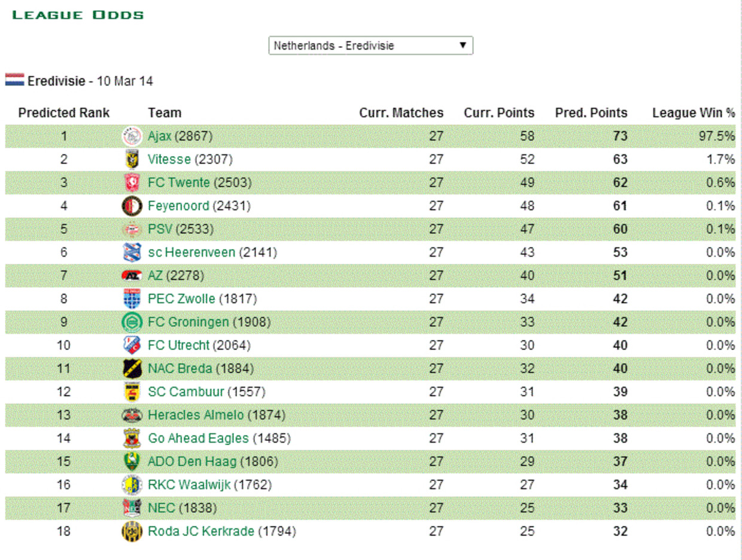Screen dimensions: 742x560
Task: Click the sc Heerenveen crest icon
Action: point(132,252)
